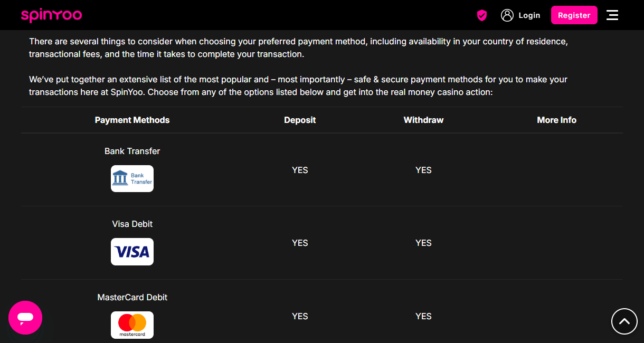This screenshot has width=644, height=343.
Task: Click the MasterCard Debit label text
Action: (x=132, y=297)
